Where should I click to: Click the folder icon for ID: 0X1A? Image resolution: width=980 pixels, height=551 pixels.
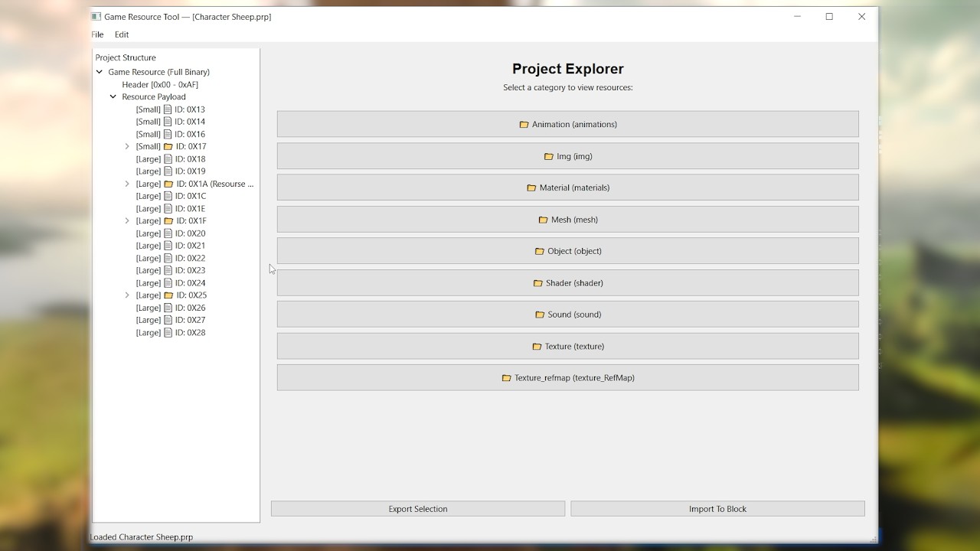(169, 184)
